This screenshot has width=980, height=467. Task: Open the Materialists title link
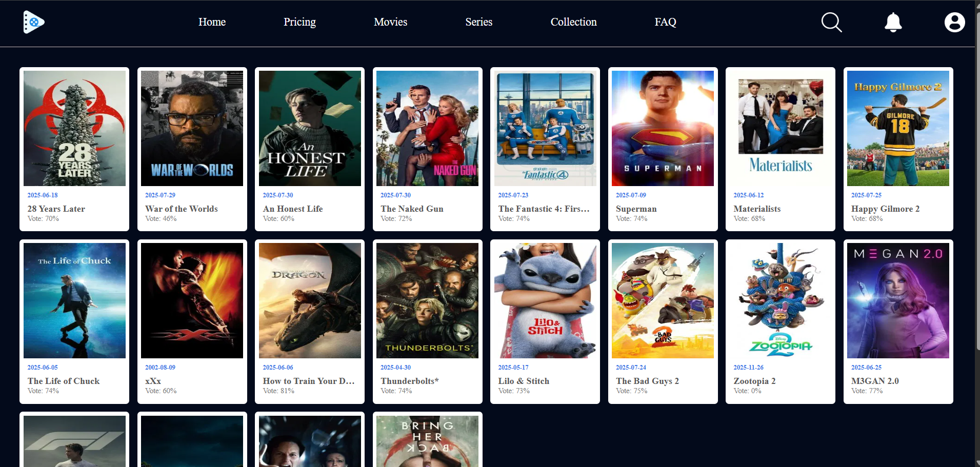click(757, 209)
